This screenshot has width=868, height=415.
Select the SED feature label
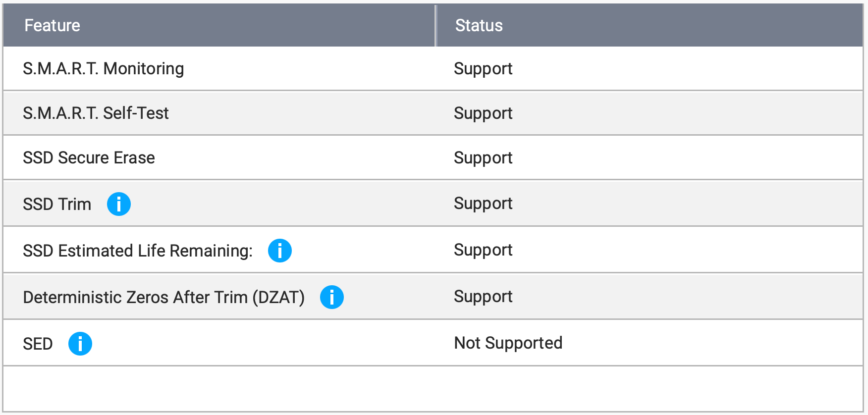[38, 344]
